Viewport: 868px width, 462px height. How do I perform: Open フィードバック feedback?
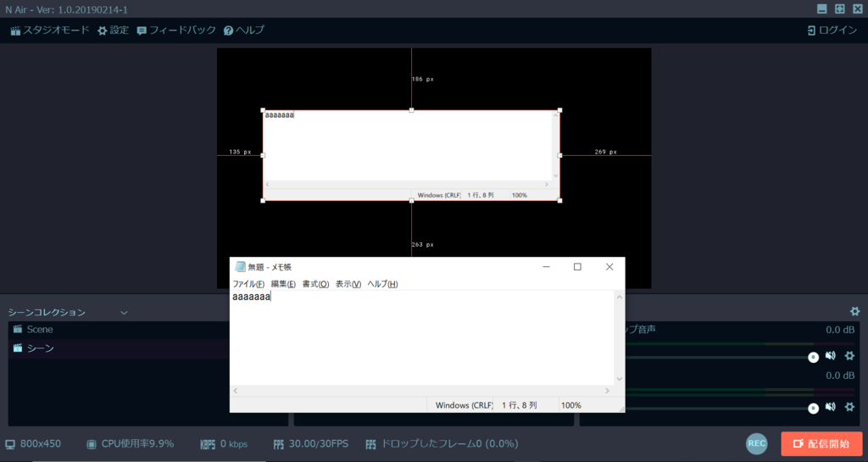click(x=176, y=31)
